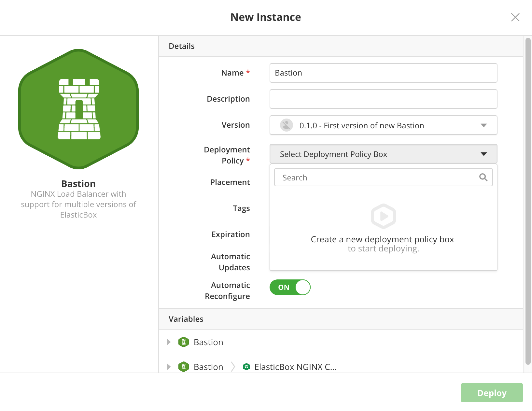Expand the first Bastion variables row
532x411 pixels.
(x=169, y=342)
